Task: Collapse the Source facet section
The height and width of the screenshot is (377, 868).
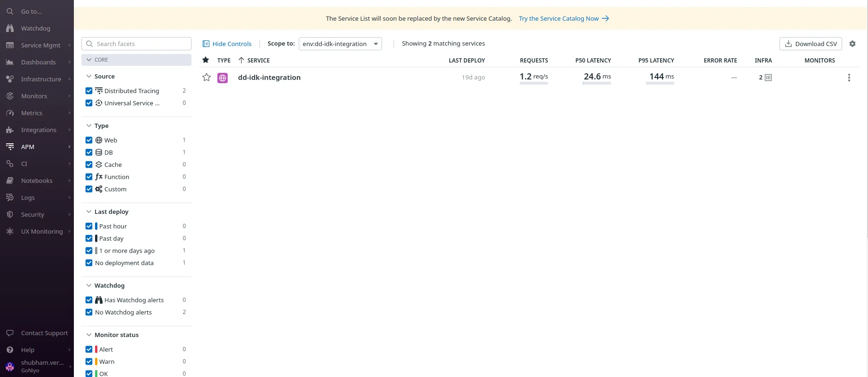Action: tap(89, 76)
